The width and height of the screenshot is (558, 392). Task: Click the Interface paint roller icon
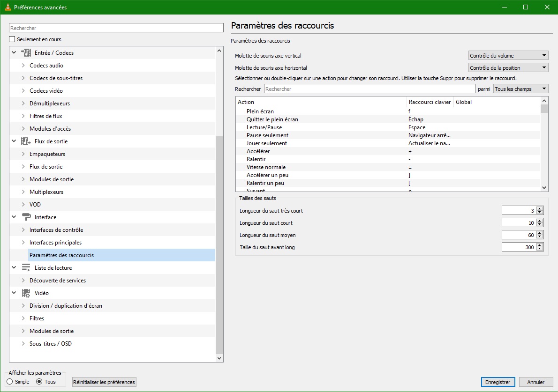(x=26, y=217)
